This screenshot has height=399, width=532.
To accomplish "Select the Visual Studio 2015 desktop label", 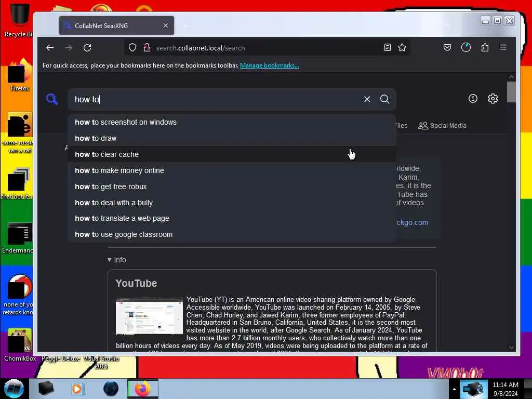I will pos(101,362).
